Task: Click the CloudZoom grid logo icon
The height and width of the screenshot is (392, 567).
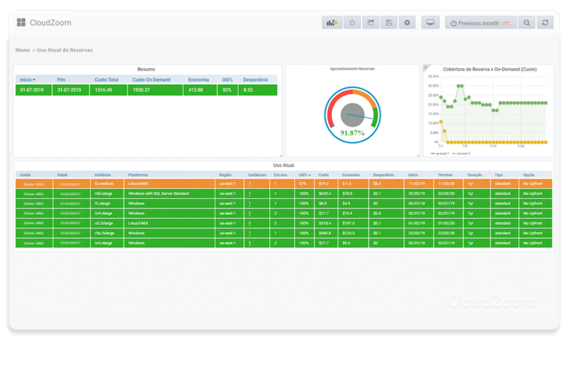Action: [21, 22]
